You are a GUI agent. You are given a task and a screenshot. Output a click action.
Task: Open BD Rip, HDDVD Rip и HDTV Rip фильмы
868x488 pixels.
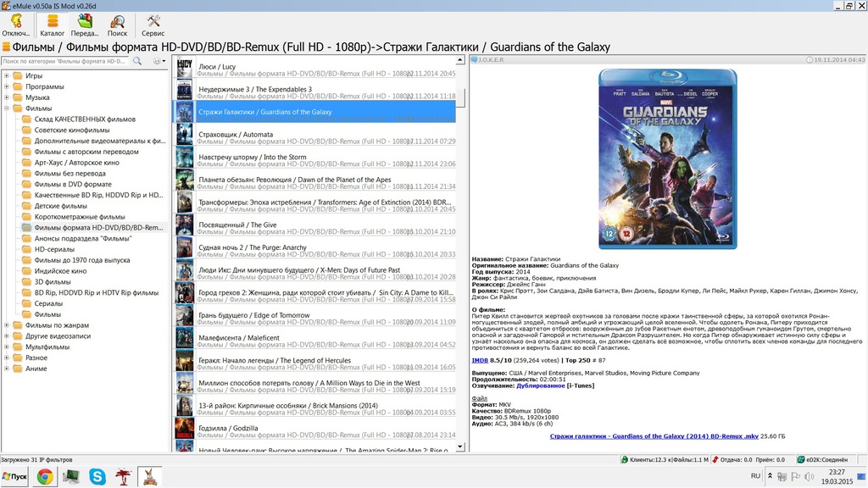coord(97,292)
